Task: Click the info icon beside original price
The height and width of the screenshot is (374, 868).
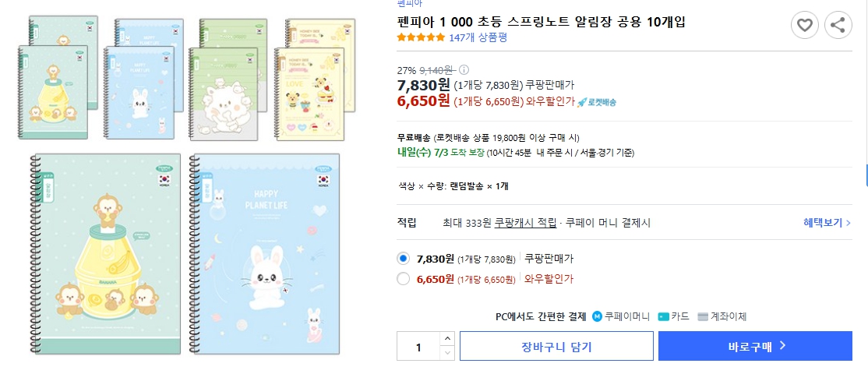Action: tap(464, 69)
